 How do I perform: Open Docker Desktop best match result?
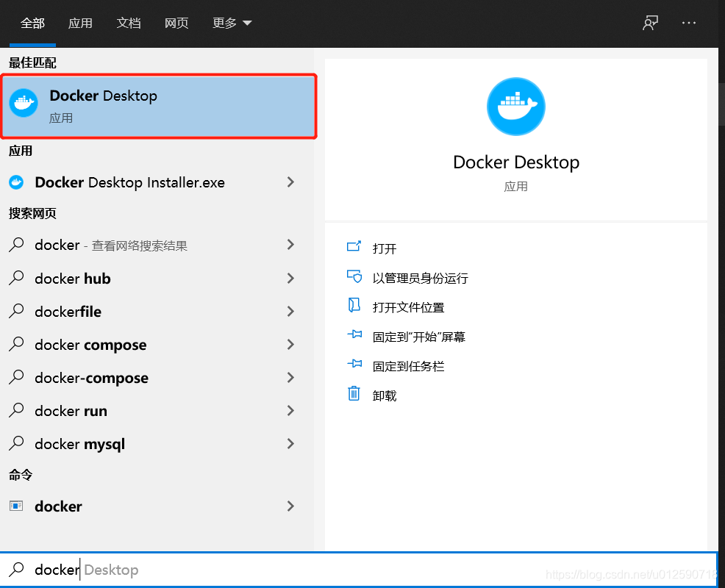(159, 107)
